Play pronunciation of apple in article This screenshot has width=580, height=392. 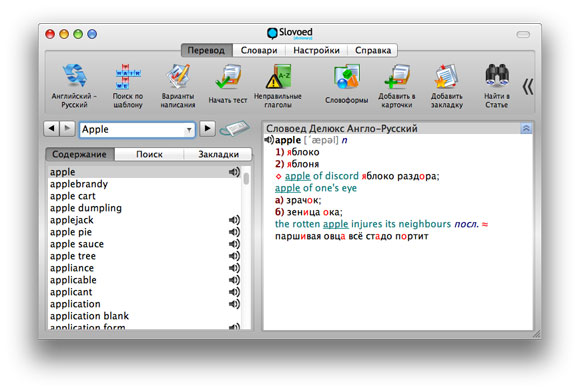(x=269, y=140)
